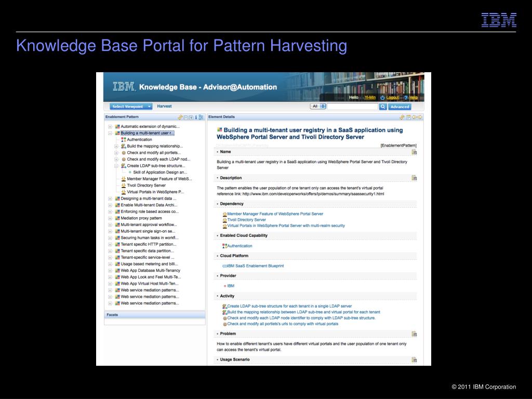Click the search magnifier button
The width and height of the screenshot is (532, 399).
click(x=383, y=107)
